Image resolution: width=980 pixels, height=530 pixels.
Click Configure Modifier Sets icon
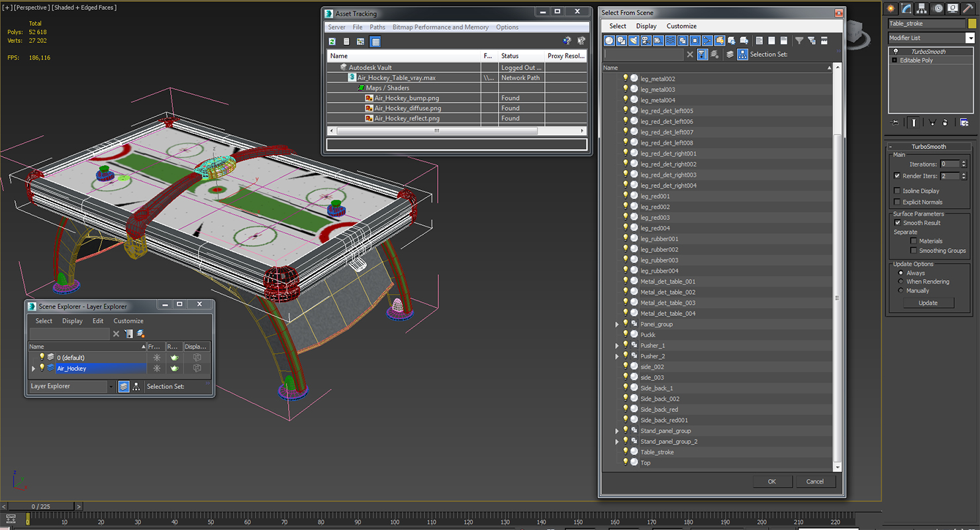pos(964,123)
